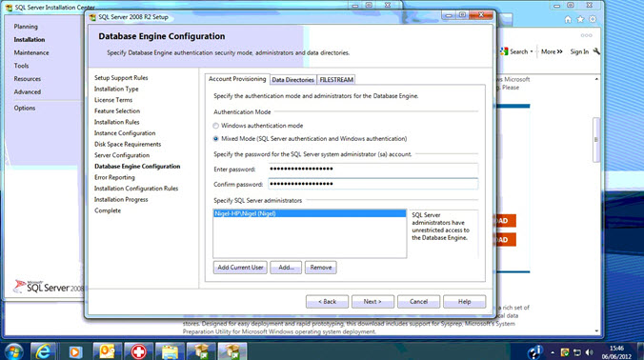The height and width of the screenshot is (360, 644).
Task: Click Installation Rules step
Action: click(116, 122)
